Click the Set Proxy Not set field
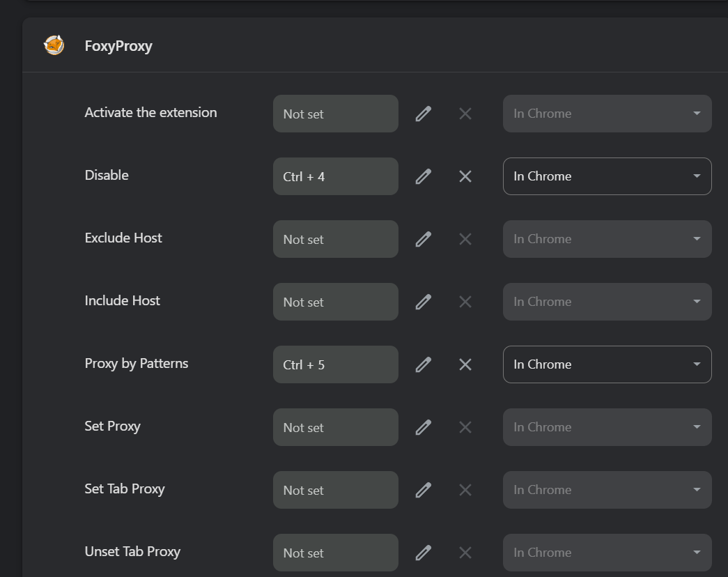The height and width of the screenshot is (577, 728). 335,427
